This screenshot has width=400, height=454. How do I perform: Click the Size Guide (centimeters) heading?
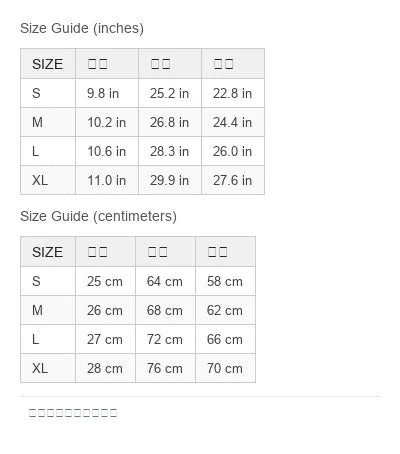tap(98, 216)
